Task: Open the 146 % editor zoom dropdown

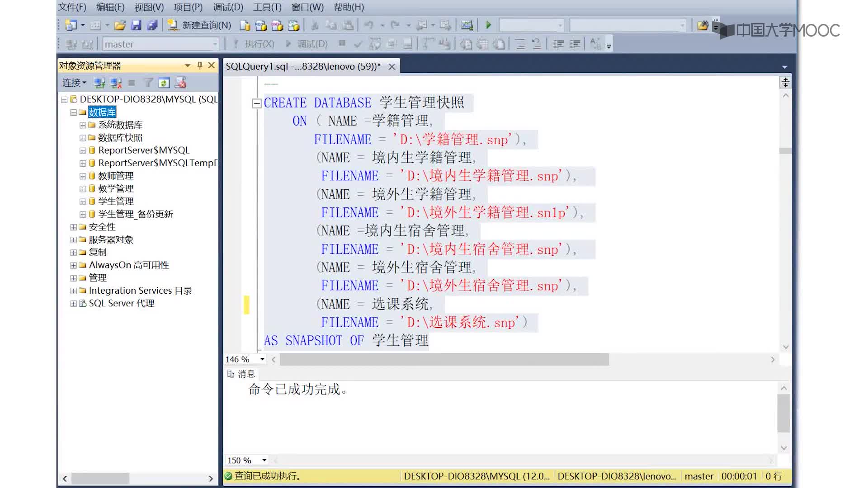Action: 262,359
